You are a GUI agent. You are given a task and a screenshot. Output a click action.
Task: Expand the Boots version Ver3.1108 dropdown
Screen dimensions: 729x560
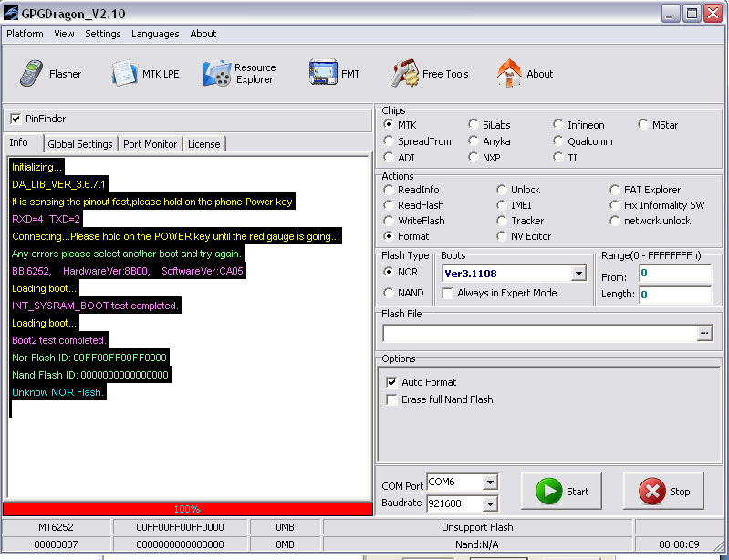click(x=578, y=274)
